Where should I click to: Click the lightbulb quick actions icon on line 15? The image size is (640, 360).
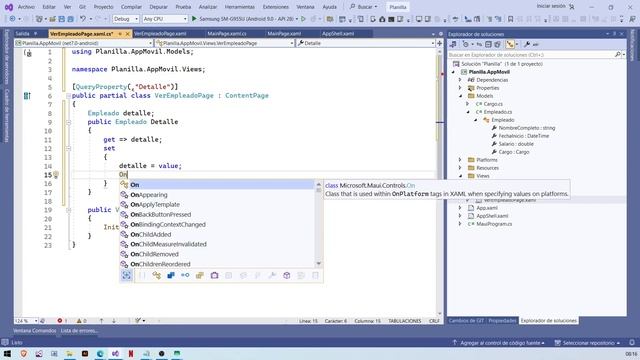(56, 175)
